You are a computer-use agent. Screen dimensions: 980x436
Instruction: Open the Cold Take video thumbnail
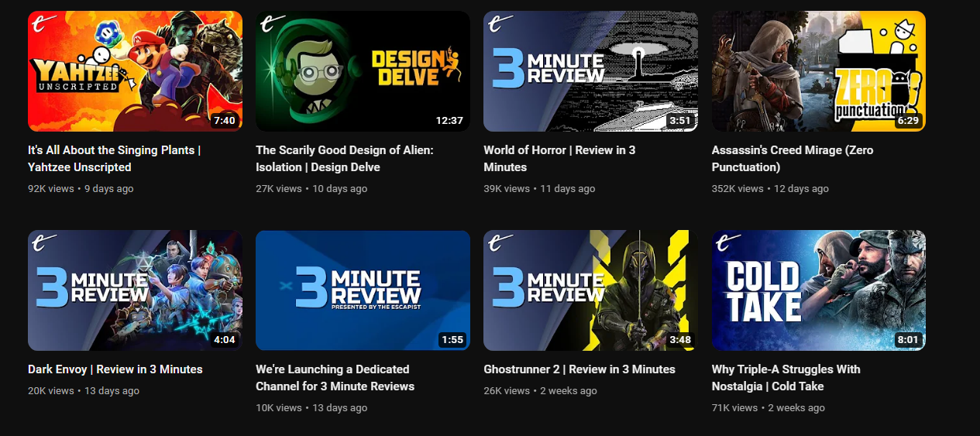[819, 290]
